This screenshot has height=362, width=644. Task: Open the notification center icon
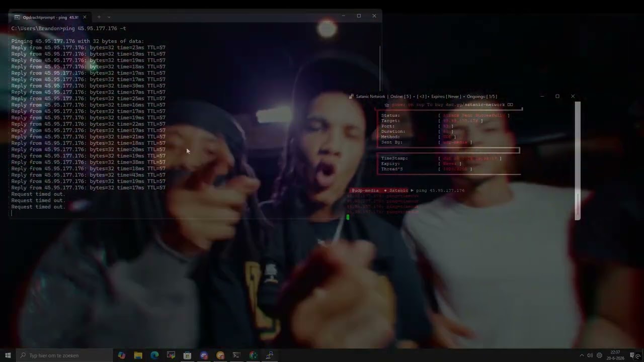pos(633,355)
